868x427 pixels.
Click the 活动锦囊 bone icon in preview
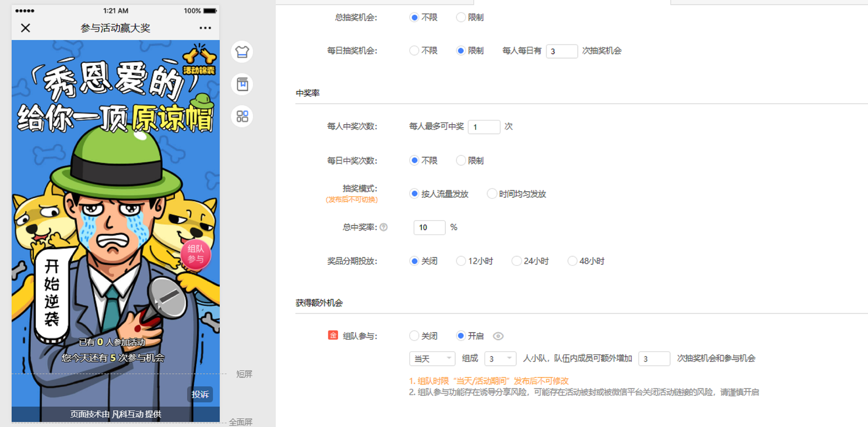click(200, 60)
